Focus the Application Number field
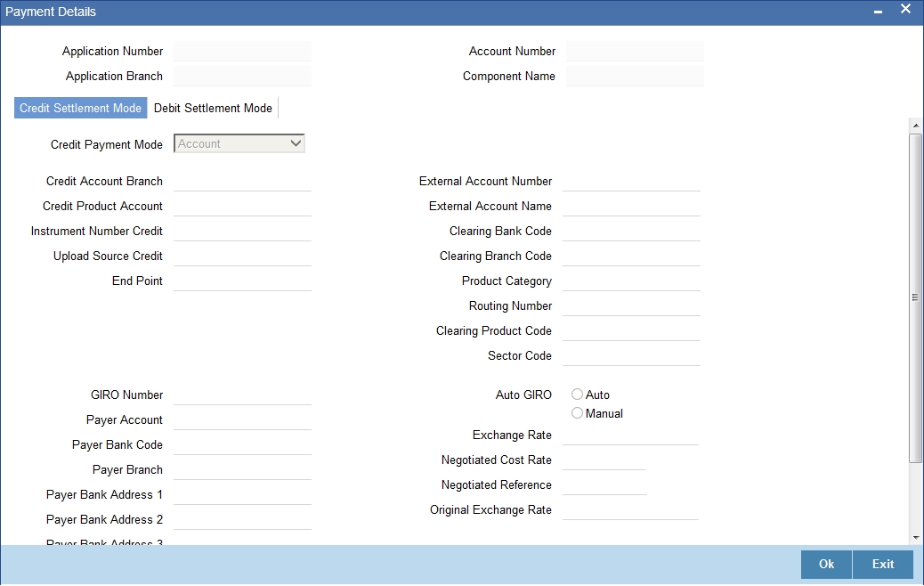The width and height of the screenshot is (924, 586). pos(242,52)
